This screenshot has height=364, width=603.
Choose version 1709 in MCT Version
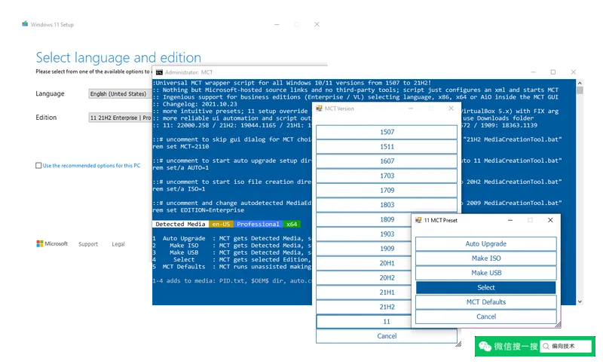387,190
